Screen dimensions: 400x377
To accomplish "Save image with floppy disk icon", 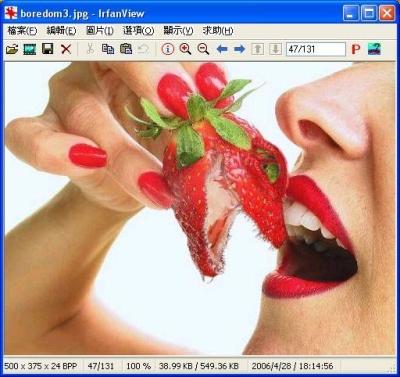I will point(48,49).
